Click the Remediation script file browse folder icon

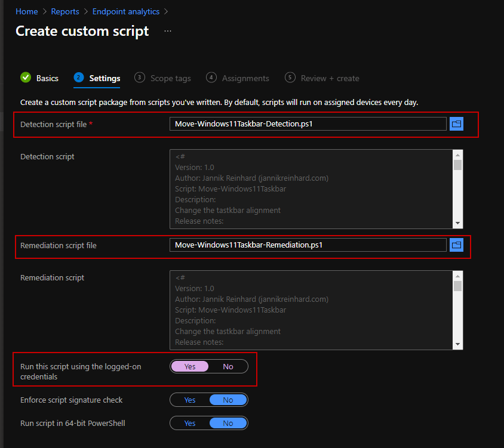456,245
